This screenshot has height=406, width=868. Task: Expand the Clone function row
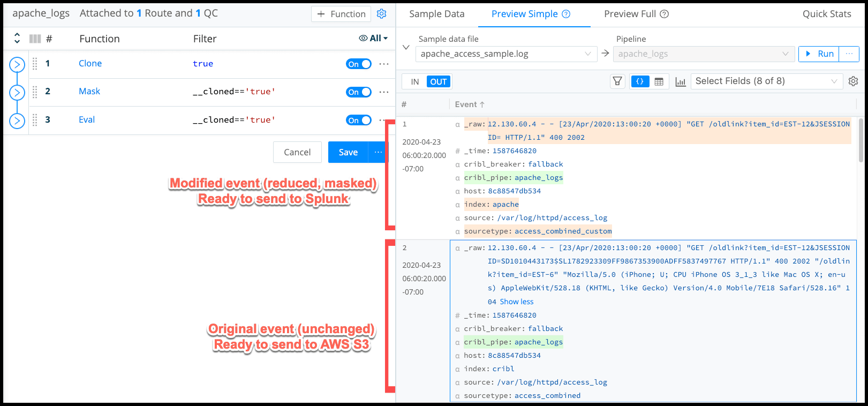[x=17, y=65]
